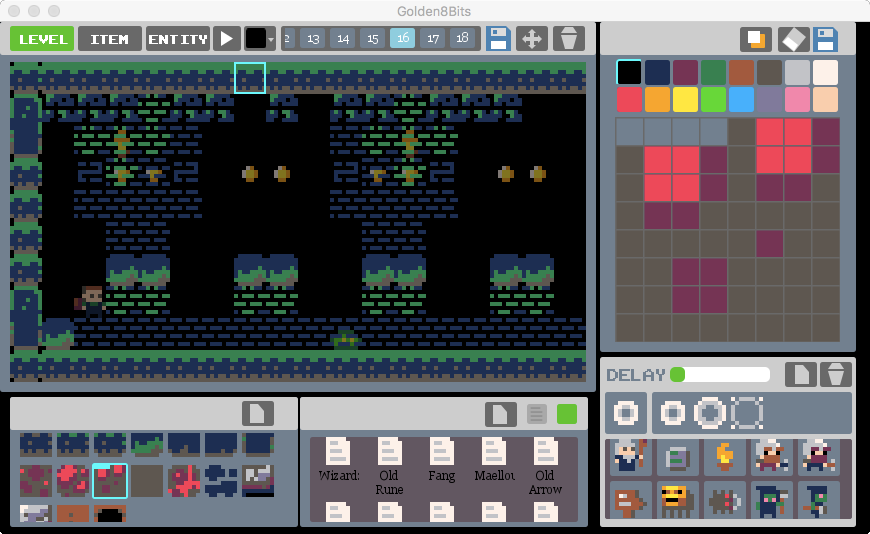This screenshot has width=870, height=534.
Task: Switch to the ENTITY editor tab
Action: (178, 39)
